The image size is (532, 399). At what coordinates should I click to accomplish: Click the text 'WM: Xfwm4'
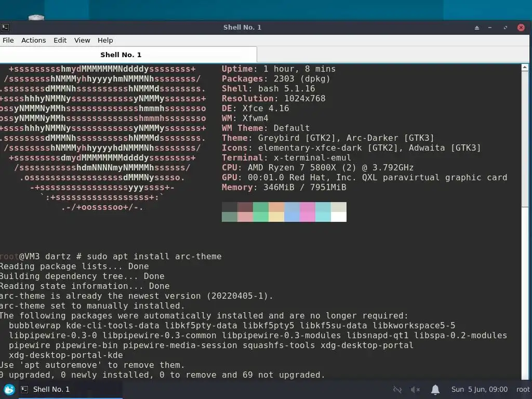coord(245,118)
